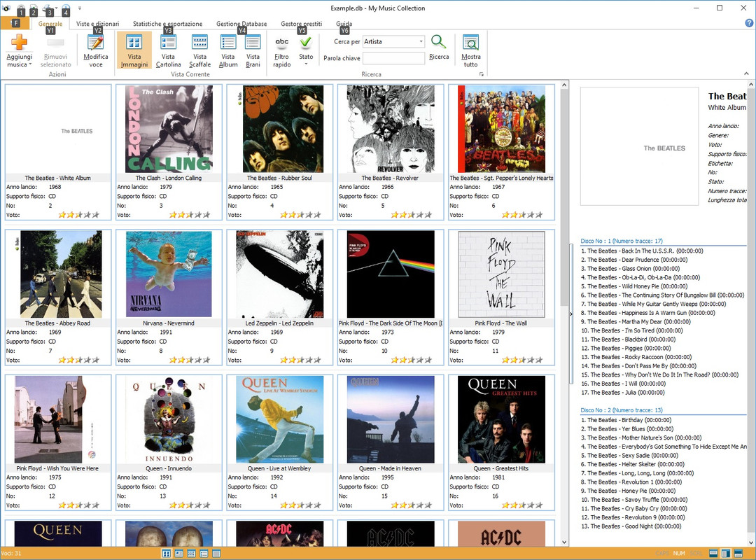Switch to Vista Immagini layout
756x560 pixels.
tap(134, 51)
